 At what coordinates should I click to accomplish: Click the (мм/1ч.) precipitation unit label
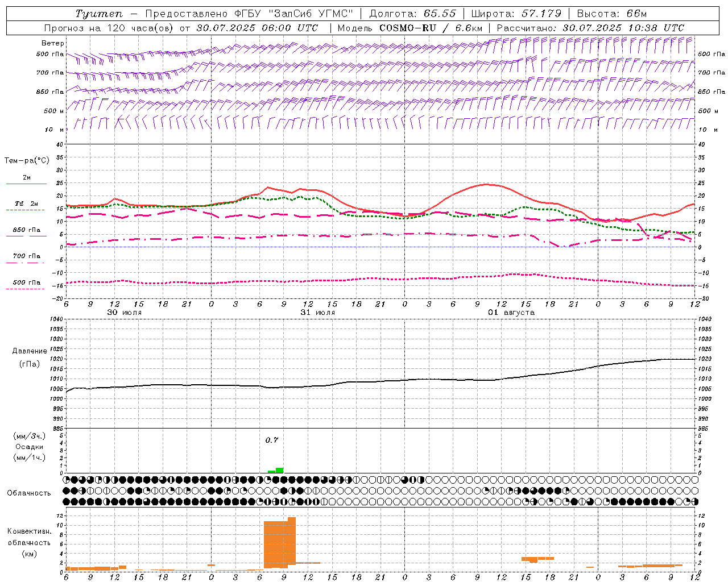30,458
